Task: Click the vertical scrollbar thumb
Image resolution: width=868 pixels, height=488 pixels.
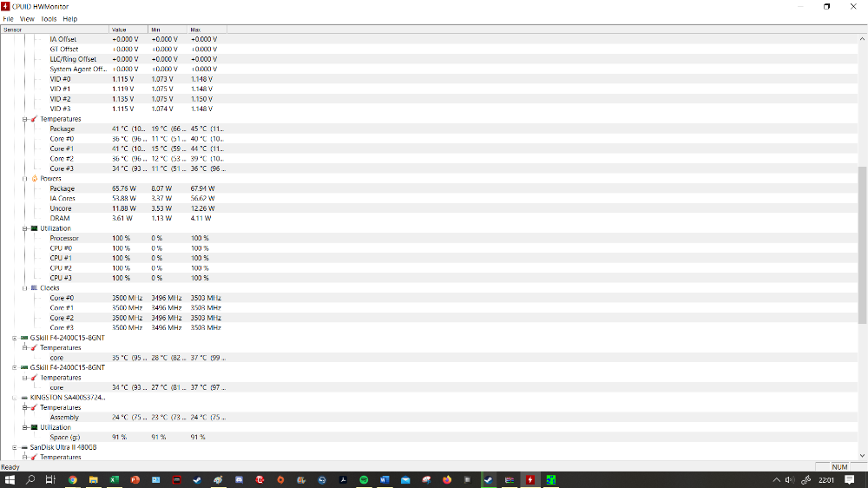Action: (862, 245)
